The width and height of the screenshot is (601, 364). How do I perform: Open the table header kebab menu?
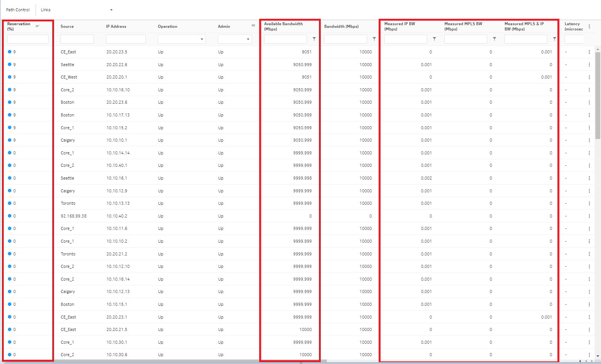[589, 26]
